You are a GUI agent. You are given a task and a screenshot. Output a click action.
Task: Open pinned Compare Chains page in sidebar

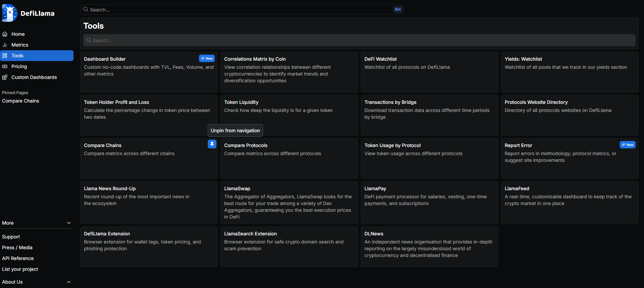tap(21, 101)
